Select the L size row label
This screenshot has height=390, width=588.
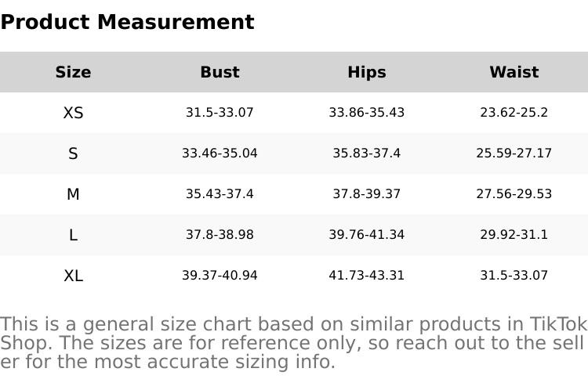click(73, 235)
